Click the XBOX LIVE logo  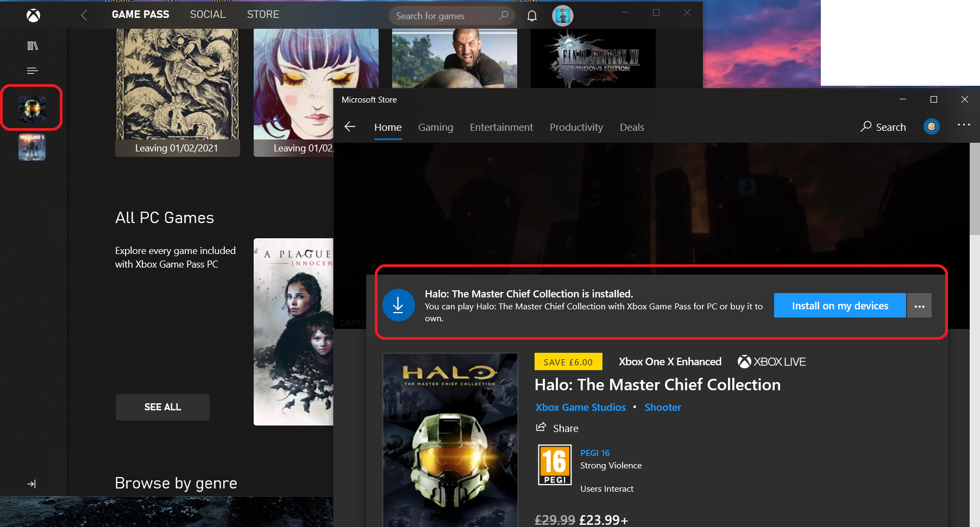click(x=771, y=361)
